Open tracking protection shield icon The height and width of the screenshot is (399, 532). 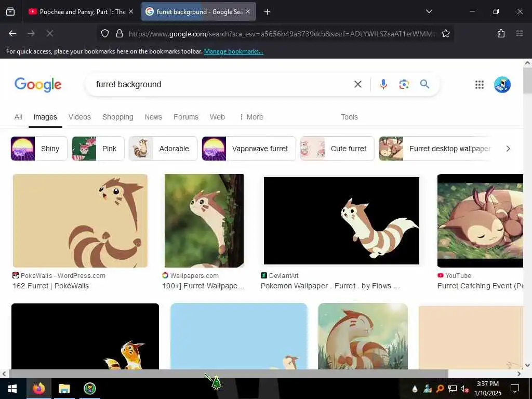click(x=105, y=33)
